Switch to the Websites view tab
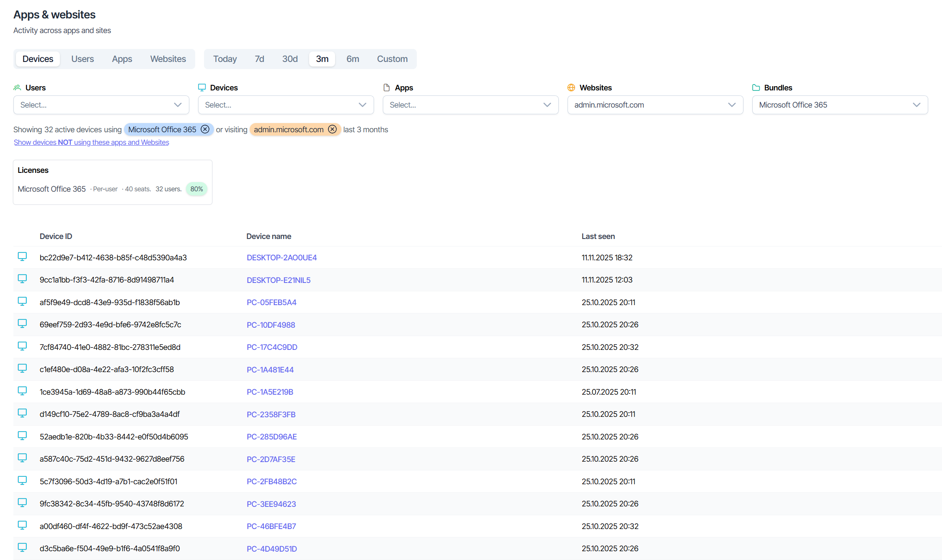The width and height of the screenshot is (942, 560). click(x=168, y=59)
